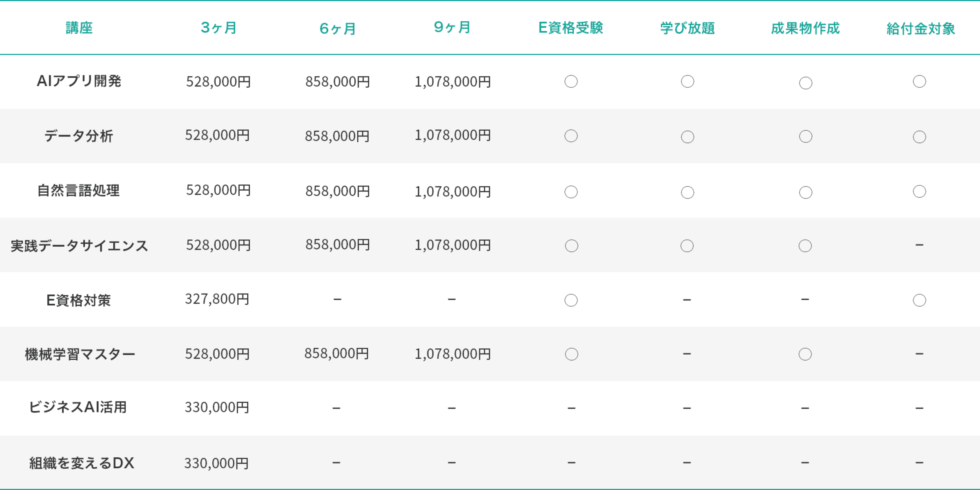Click the 330,000円 price for ビジネスAI活用
Viewport: 980px width, 490px height.
click(x=217, y=407)
